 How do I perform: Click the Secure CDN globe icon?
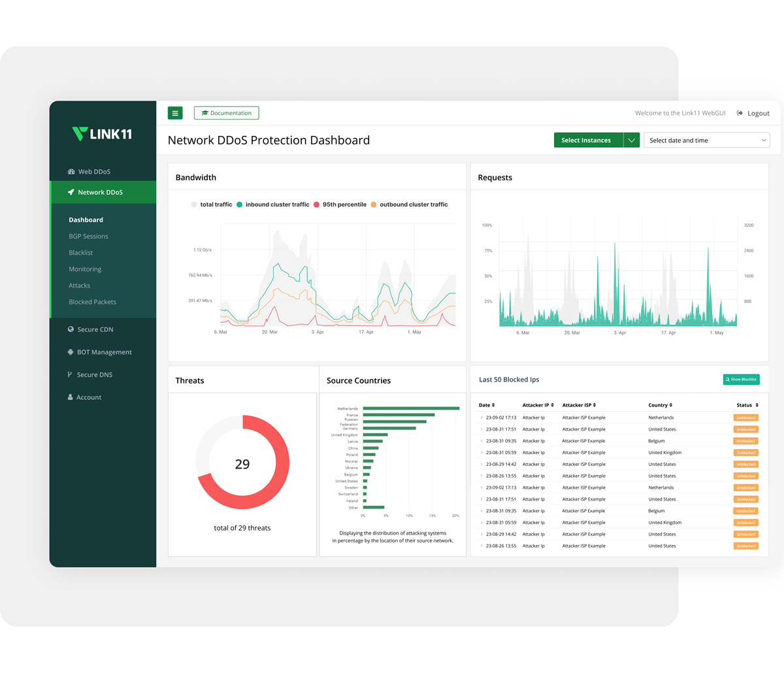point(71,330)
